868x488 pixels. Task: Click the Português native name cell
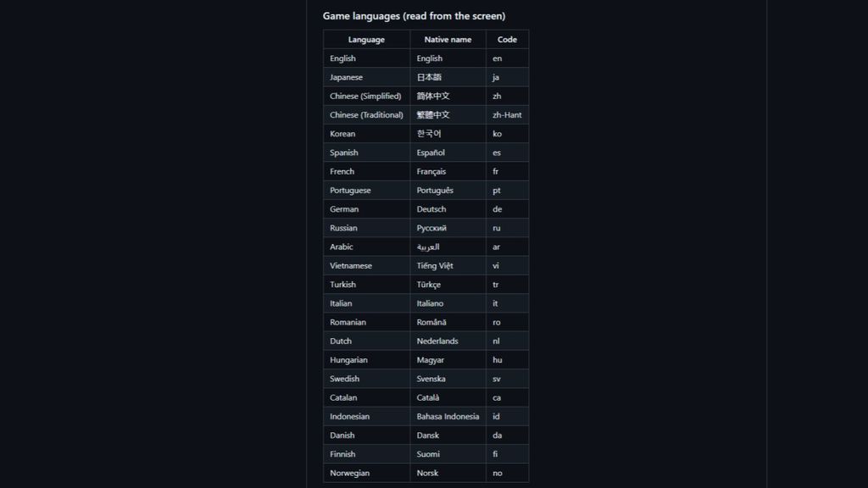(x=448, y=190)
